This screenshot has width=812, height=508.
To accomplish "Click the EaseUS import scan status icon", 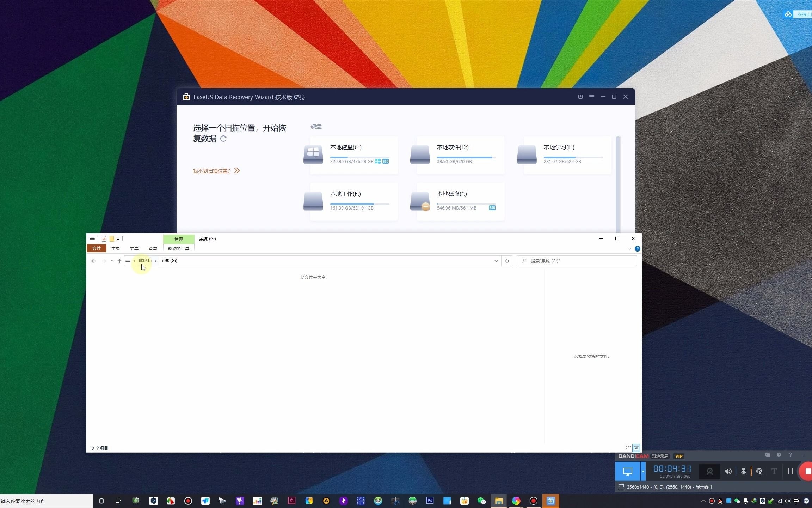I will (x=580, y=97).
